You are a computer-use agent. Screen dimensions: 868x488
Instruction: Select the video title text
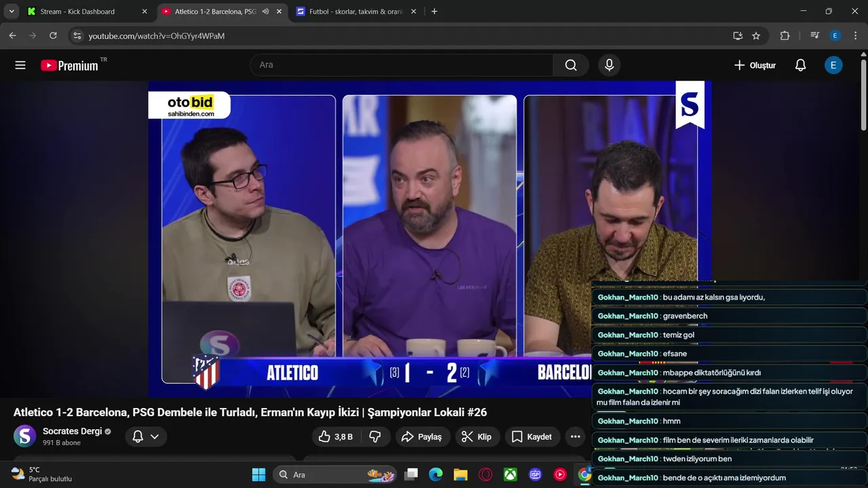[x=250, y=412]
